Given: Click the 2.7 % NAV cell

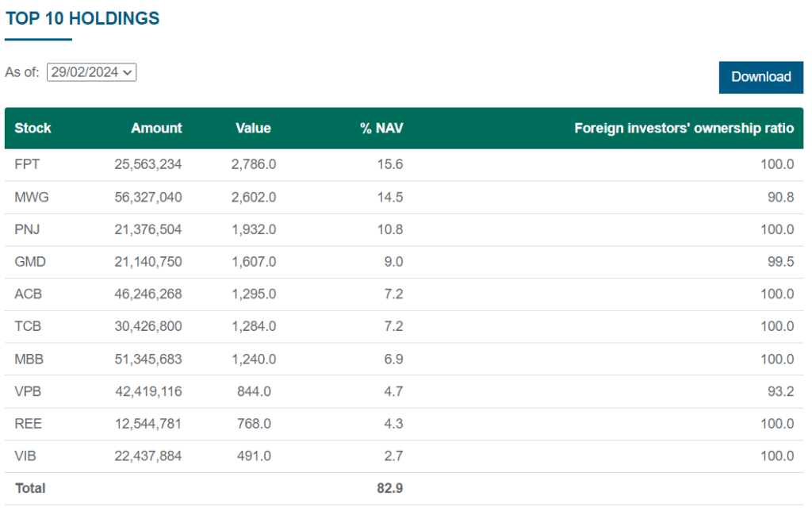Looking at the screenshot, I should pyautogui.click(x=393, y=456).
